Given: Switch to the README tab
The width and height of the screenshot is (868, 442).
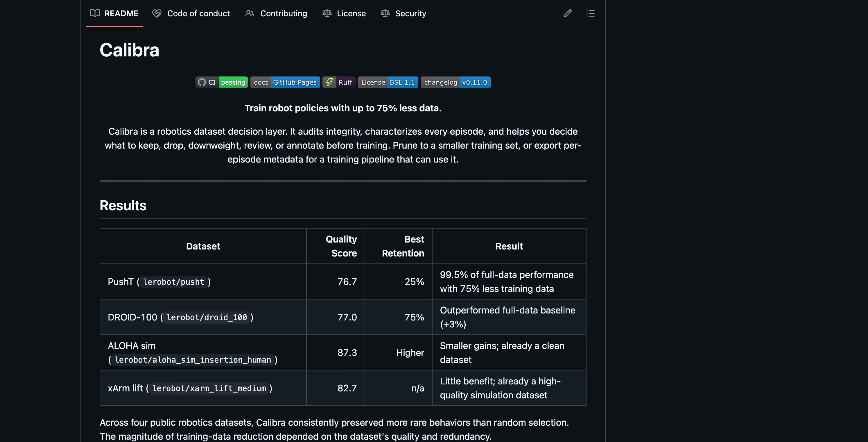Looking at the screenshot, I should pyautogui.click(x=114, y=13).
